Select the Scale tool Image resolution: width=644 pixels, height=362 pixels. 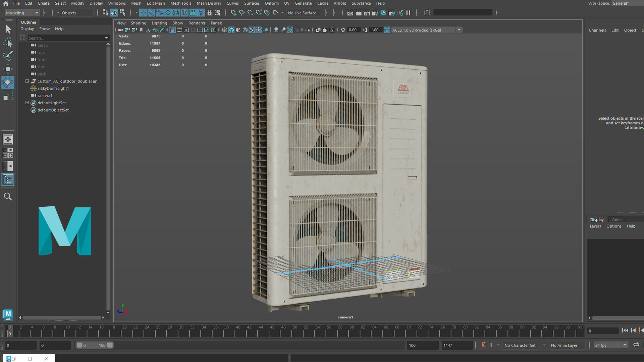(x=8, y=96)
